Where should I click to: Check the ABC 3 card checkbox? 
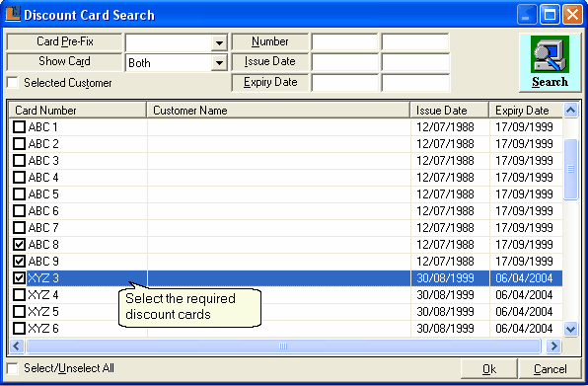pyautogui.click(x=19, y=161)
